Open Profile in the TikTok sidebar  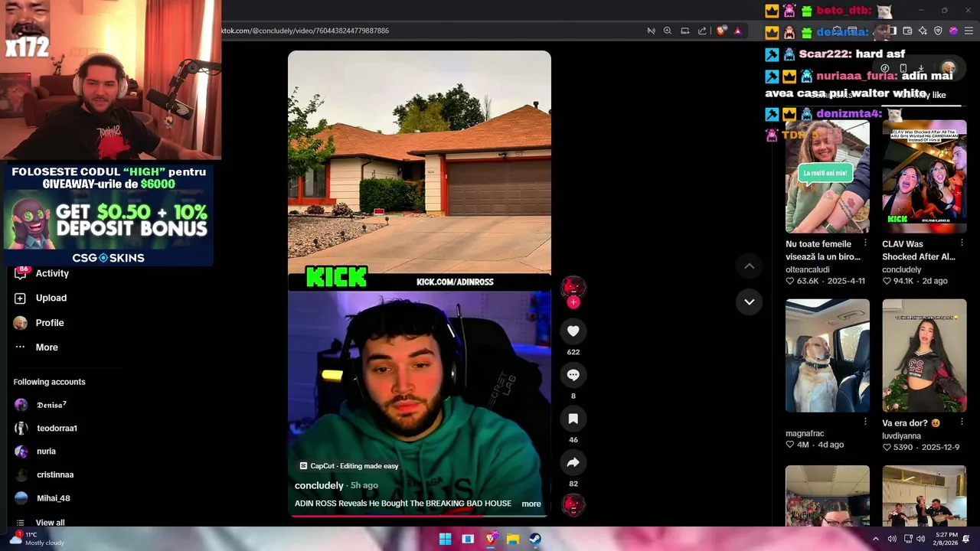[x=39, y=323]
